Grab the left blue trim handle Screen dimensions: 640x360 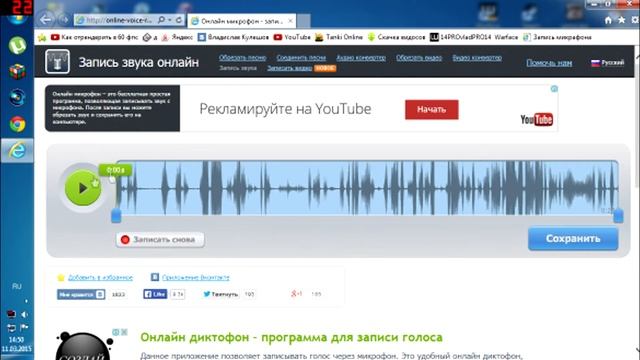point(116,216)
